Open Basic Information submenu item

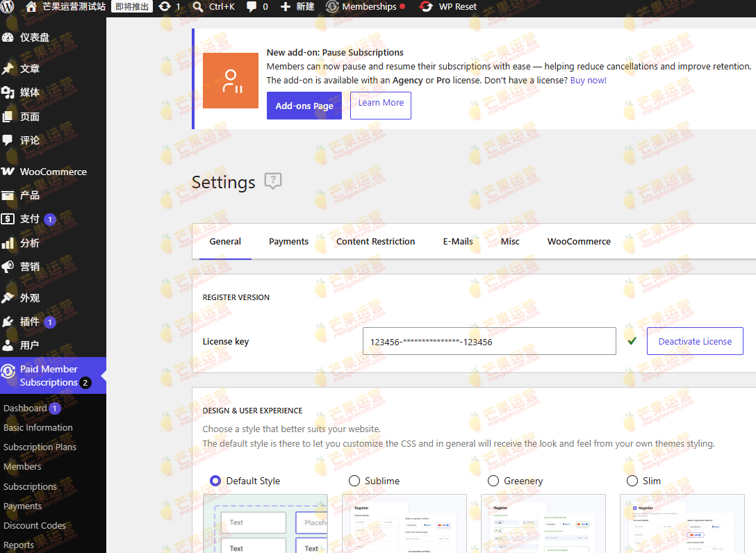38,428
